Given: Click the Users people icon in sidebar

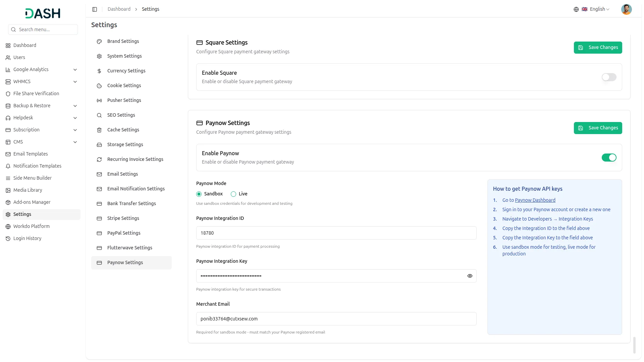Looking at the screenshot, I should pos(8,58).
